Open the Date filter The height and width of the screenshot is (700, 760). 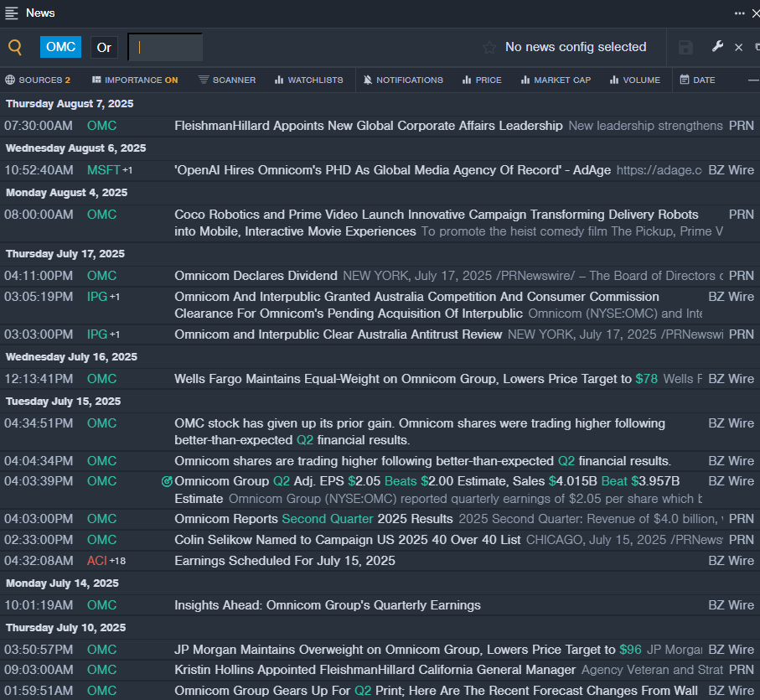[x=697, y=80]
